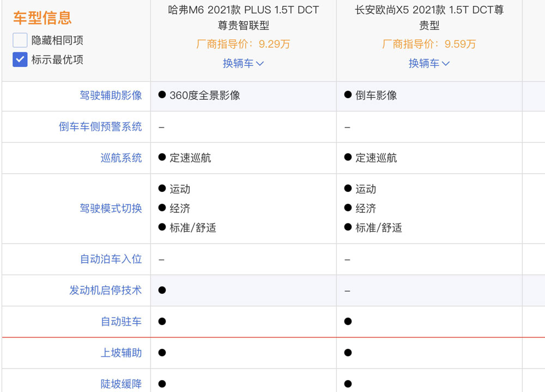Viewport: 545px width, 392px height.
Task: Open the 自动泊车入位 parameter link
Action: 111,259
